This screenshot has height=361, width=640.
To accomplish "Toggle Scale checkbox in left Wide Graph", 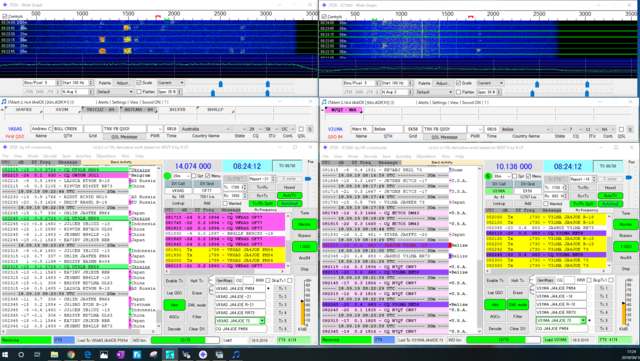I will [139, 83].
